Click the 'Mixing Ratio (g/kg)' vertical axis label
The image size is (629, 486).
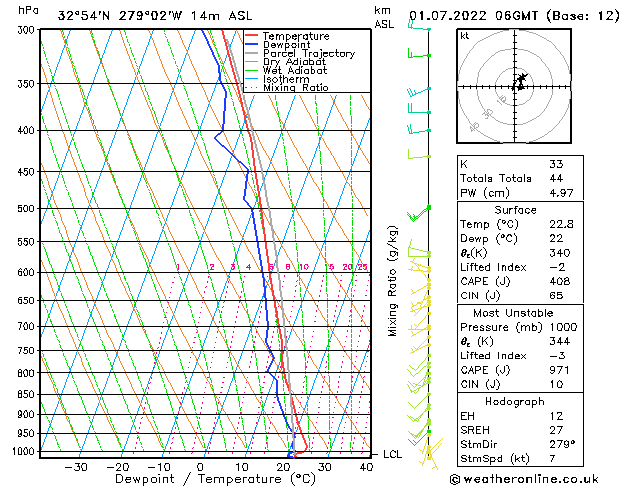pyautogui.click(x=392, y=281)
